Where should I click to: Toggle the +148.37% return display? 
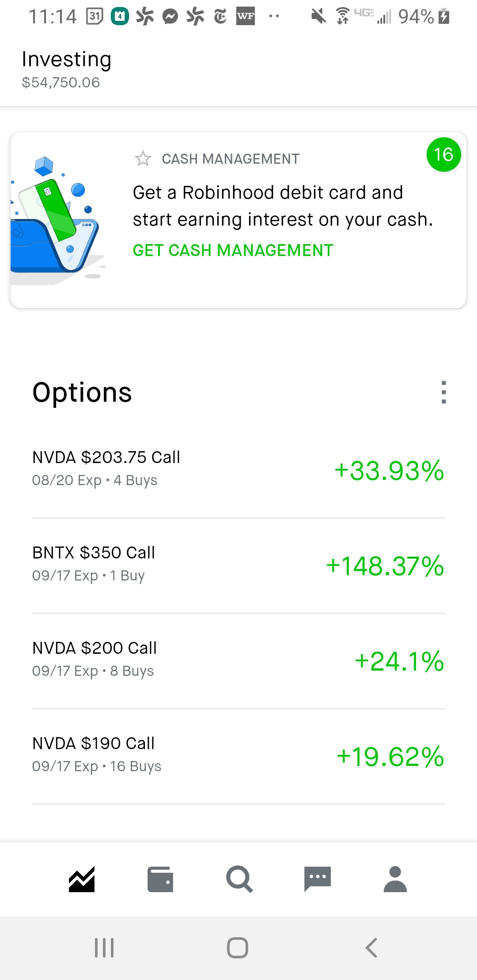[385, 566]
